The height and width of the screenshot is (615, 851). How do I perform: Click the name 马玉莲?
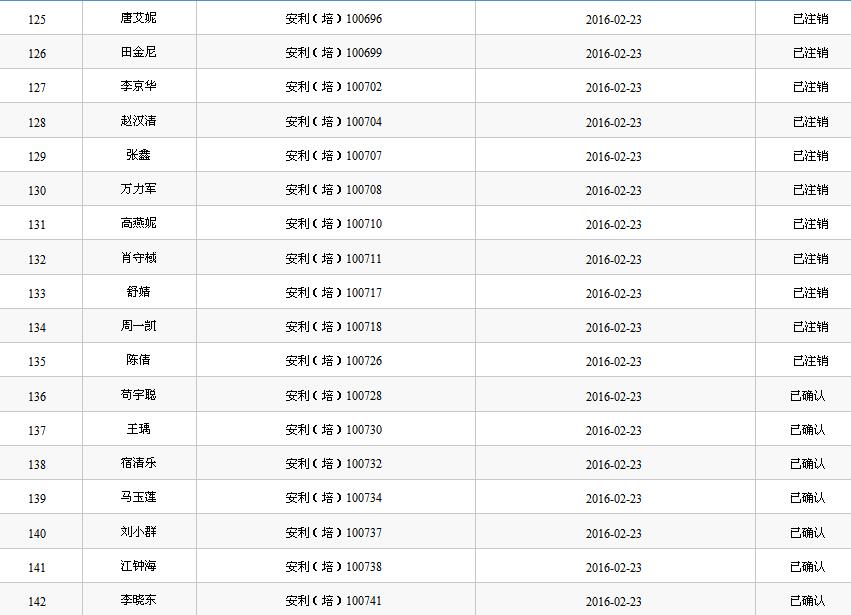(138, 497)
